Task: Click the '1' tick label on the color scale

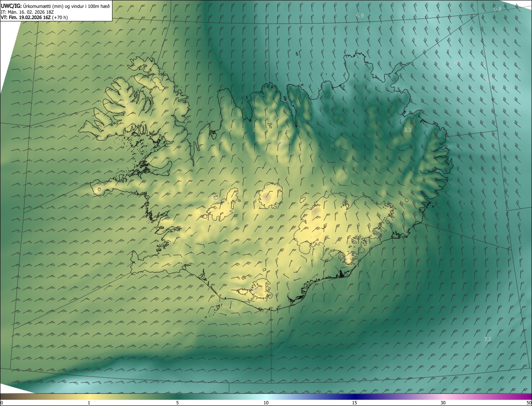Action: pyautogui.click(x=89, y=403)
